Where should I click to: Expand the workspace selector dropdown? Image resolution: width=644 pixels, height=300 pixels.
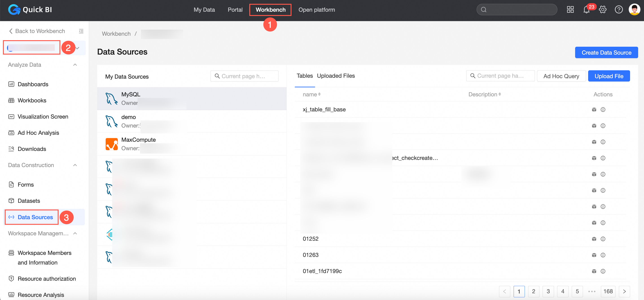tap(77, 48)
